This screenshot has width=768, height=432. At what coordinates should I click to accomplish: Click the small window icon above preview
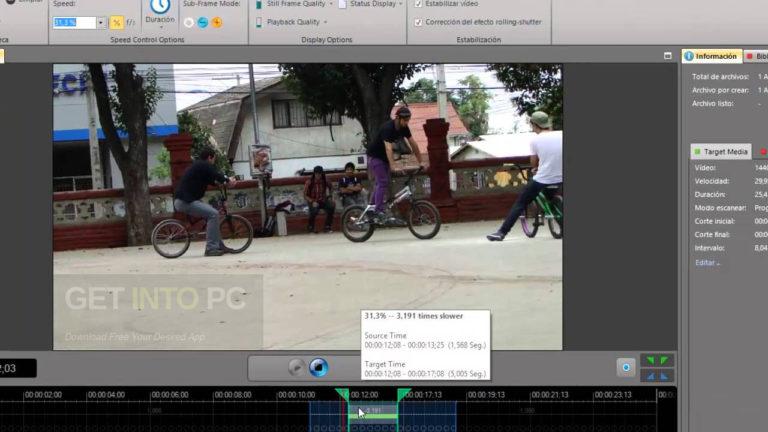(668, 56)
